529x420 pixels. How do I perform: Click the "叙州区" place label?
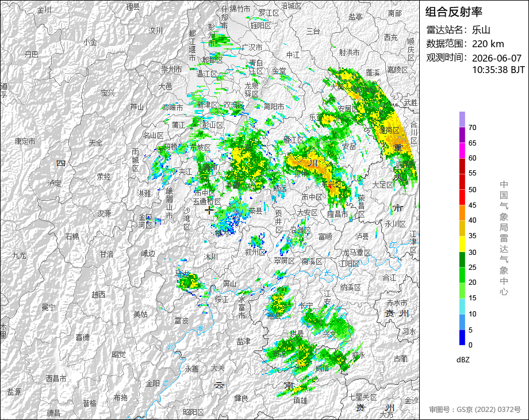point(255,252)
